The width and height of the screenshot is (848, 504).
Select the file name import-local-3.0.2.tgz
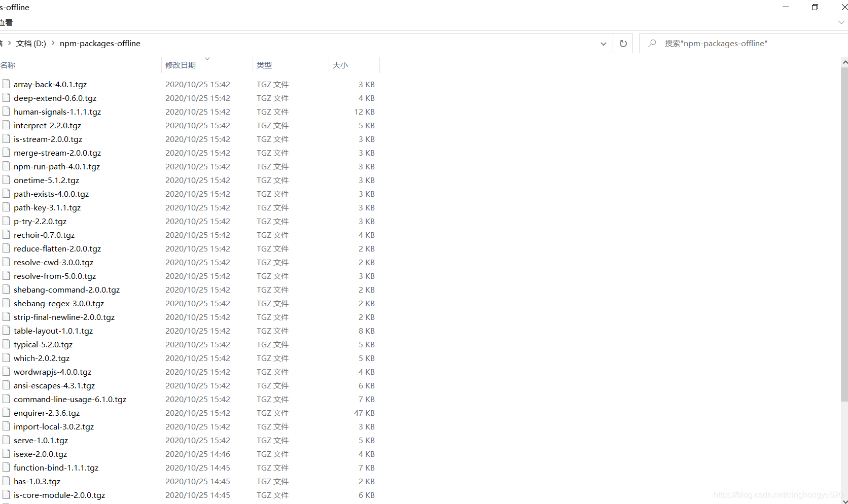(54, 427)
